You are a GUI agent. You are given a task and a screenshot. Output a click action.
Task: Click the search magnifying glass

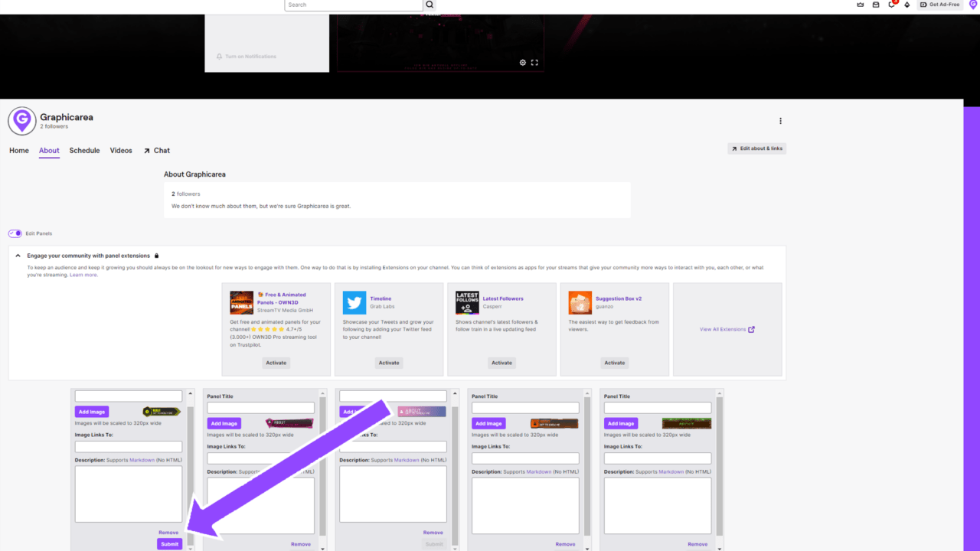tap(430, 5)
